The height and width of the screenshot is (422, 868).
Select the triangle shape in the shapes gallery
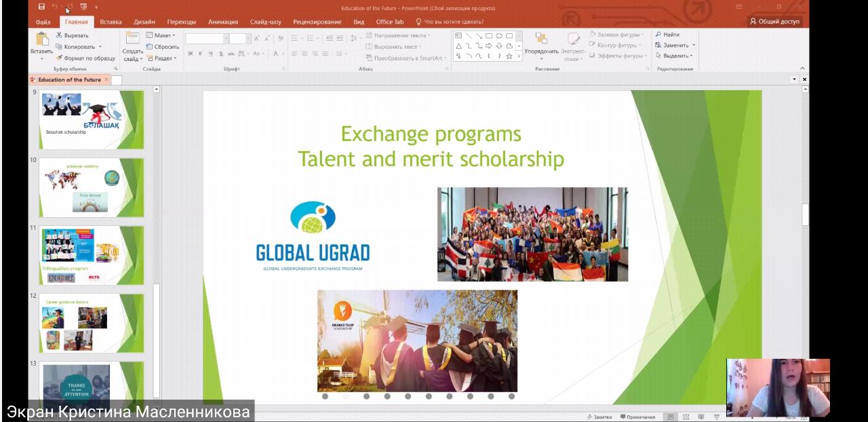pyautogui.click(x=458, y=46)
